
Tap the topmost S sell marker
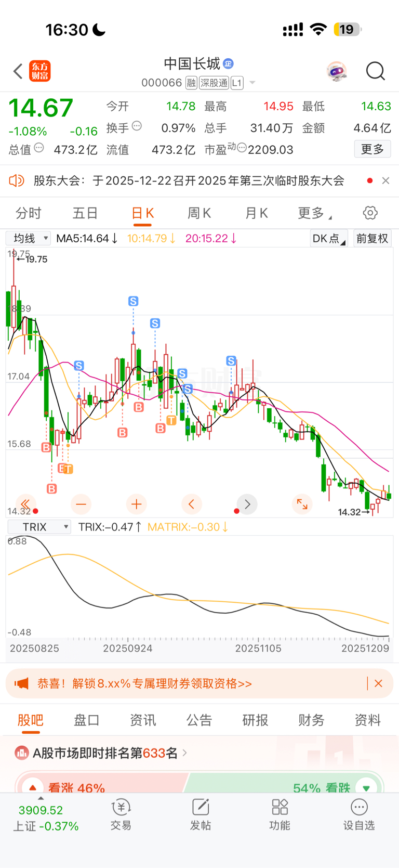click(x=134, y=301)
